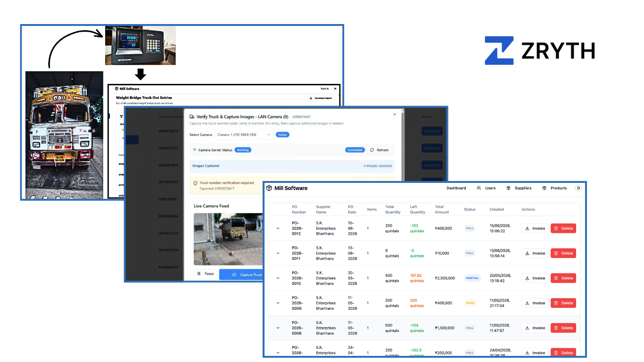Click the 197.92 quintals value
The width and height of the screenshot is (644, 362).
[417, 278]
